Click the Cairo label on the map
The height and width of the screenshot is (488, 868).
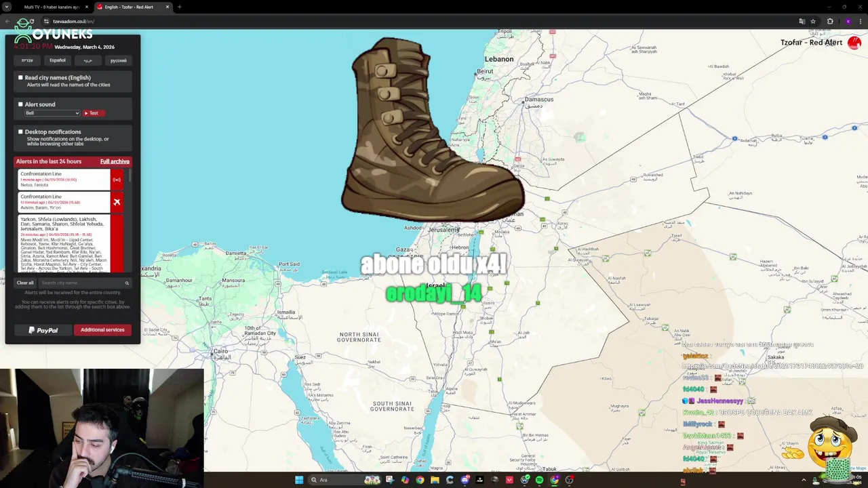[x=221, y=351]
